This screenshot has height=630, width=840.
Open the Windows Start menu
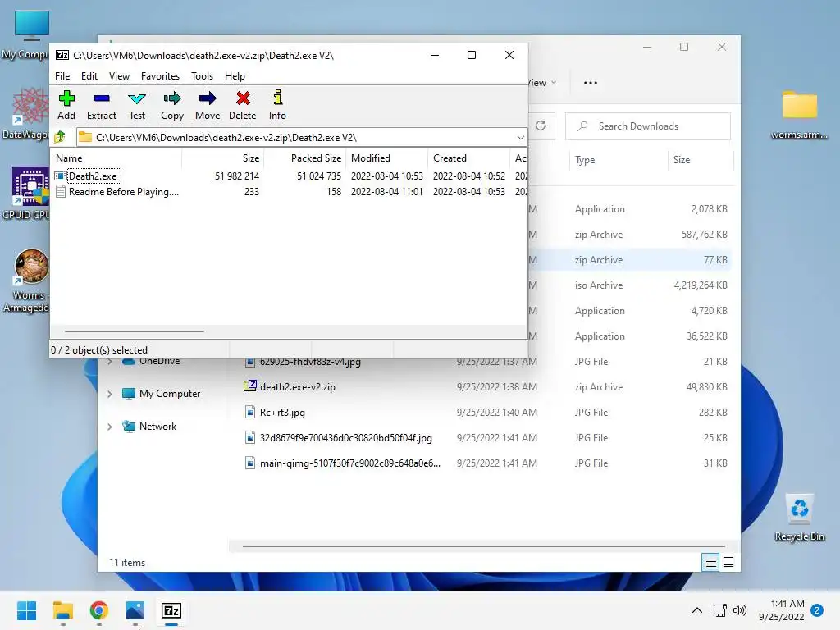(x=26, y=610)
